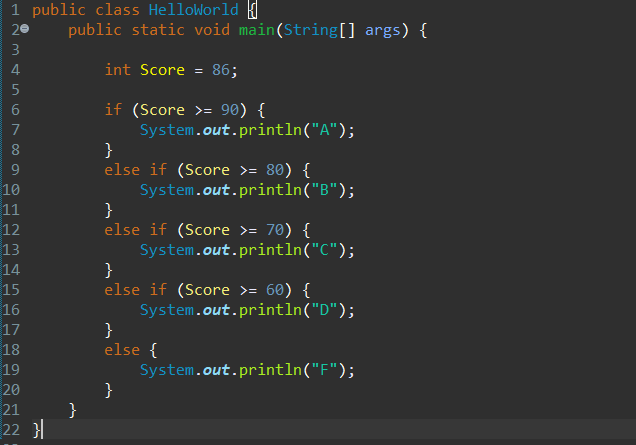Image resolution: width=636 pixels, height=445 pixels.
Task: Click the static keyword
Action: click(x=158, y=30)
